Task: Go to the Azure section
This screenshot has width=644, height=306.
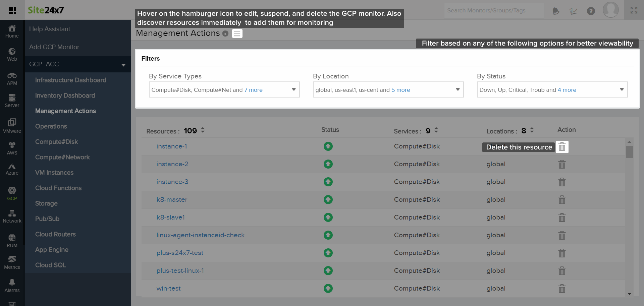Action: [x=12, y=169]
